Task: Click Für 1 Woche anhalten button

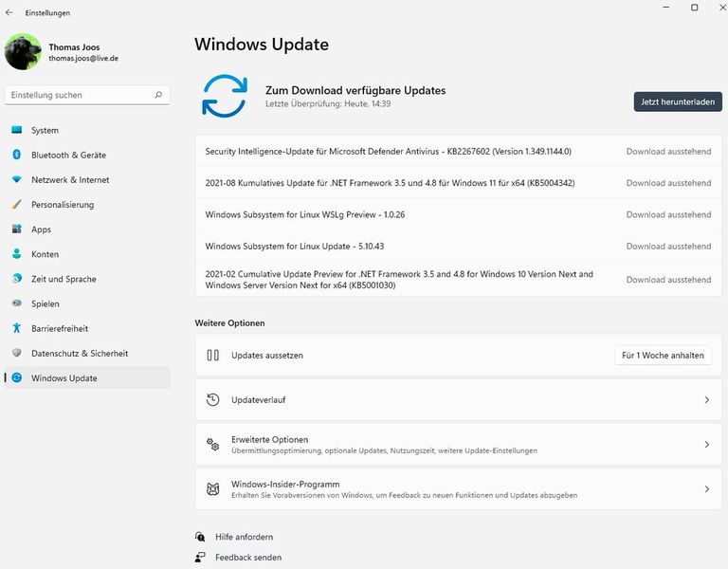Action: [663, 356]
